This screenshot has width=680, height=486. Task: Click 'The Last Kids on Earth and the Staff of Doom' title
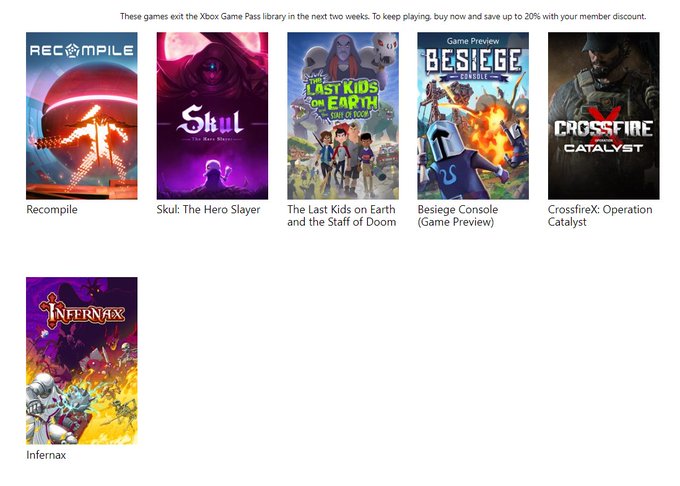341,216
